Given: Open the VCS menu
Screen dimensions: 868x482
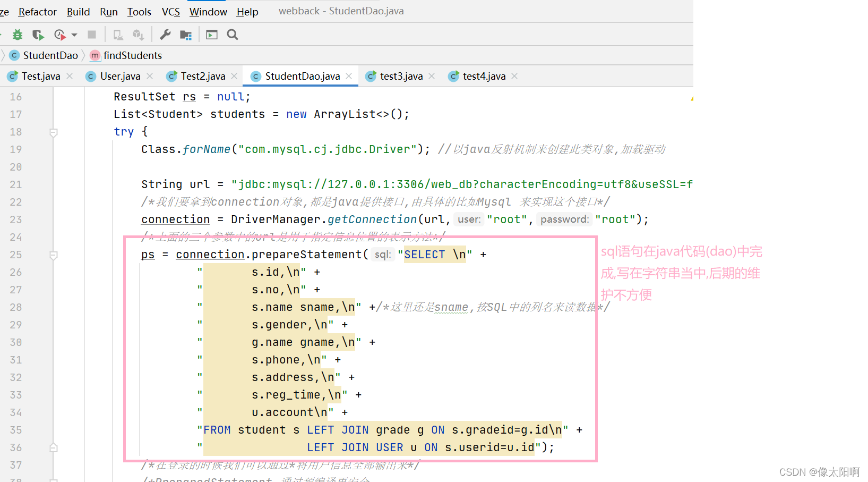Looking at the screenshot, I should [x=171, y=12].
